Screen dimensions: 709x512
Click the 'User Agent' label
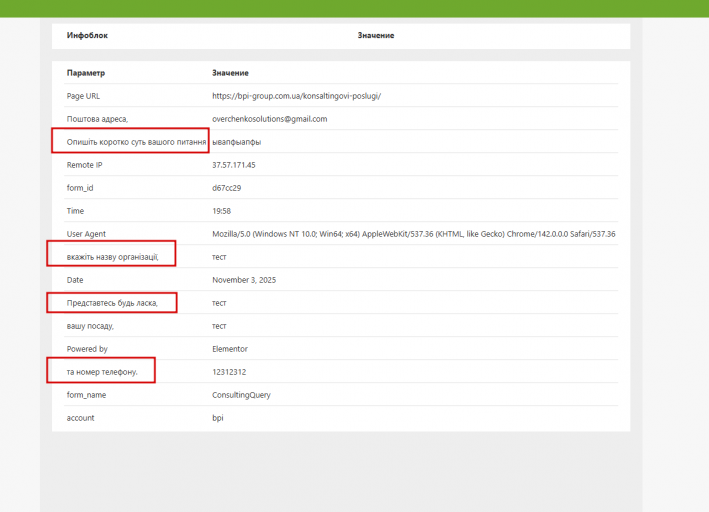coord(86,234)
